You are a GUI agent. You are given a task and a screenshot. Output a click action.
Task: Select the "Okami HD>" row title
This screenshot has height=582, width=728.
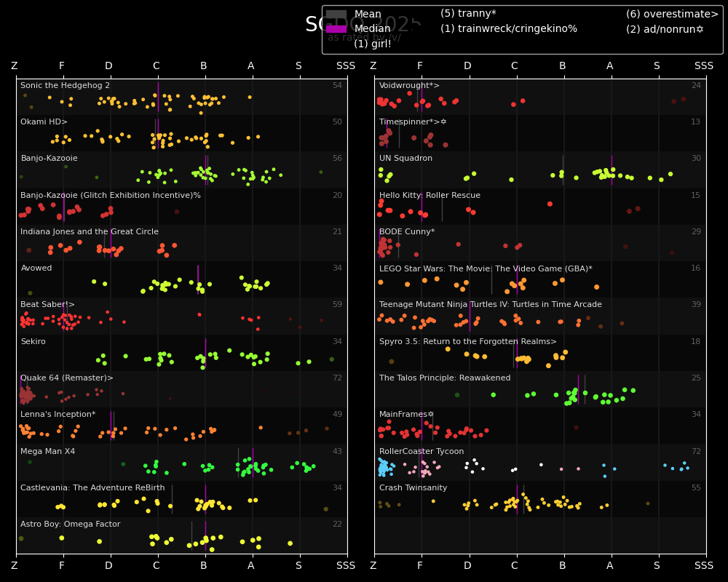[x=44, y=121]
